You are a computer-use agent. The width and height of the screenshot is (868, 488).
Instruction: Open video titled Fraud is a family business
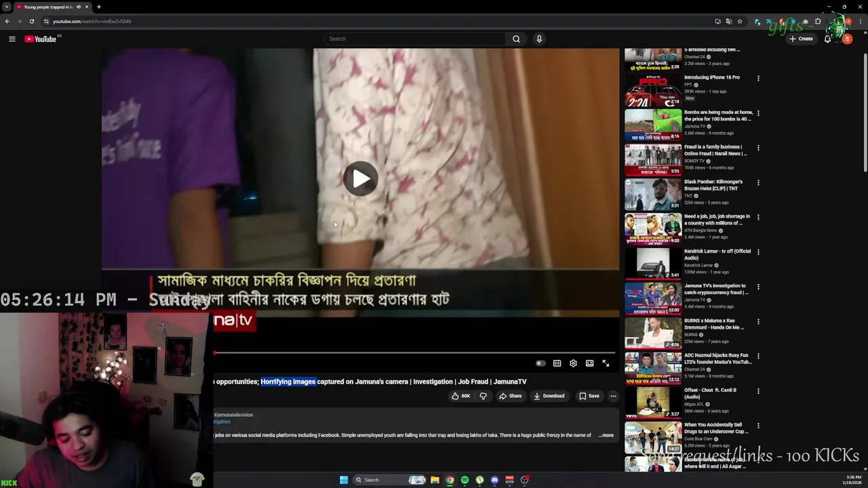click(x=715, y=150)
